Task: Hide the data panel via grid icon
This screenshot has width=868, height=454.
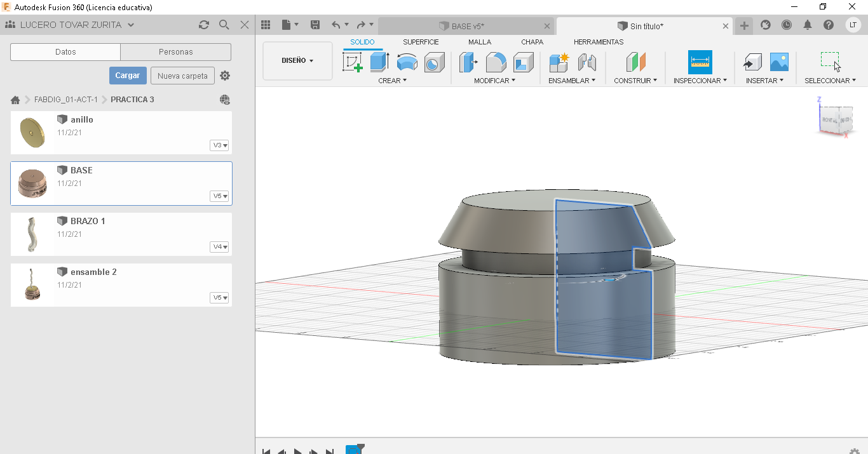Action: tap(266, 25)
